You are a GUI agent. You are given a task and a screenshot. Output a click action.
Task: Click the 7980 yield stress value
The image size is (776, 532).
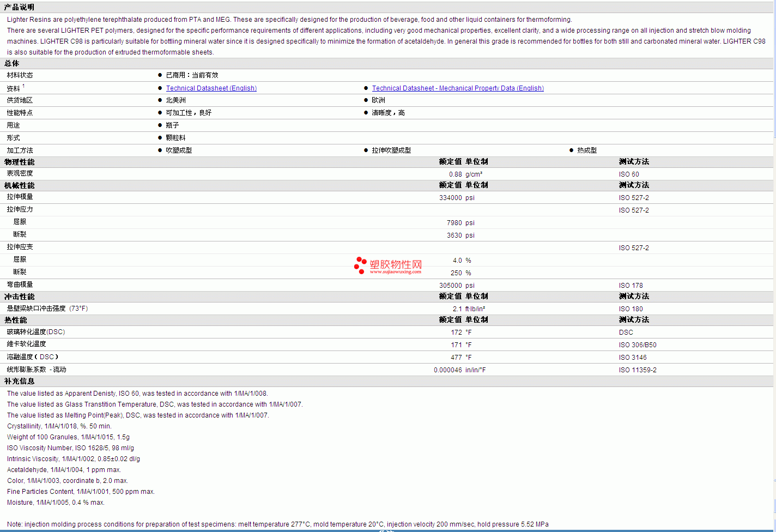[454, 223]
